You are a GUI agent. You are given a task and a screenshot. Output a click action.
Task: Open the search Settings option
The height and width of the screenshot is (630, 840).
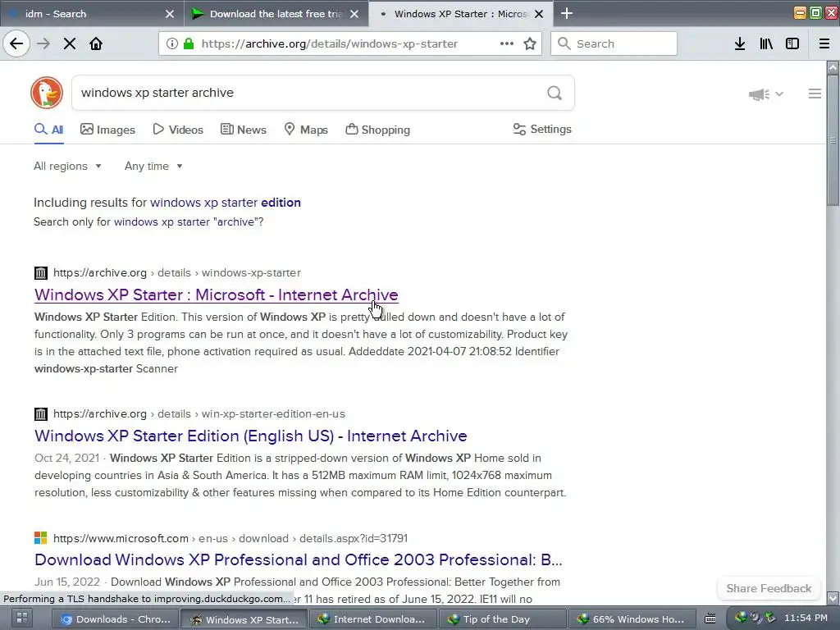pyautogui.click(x=542, y=129)
